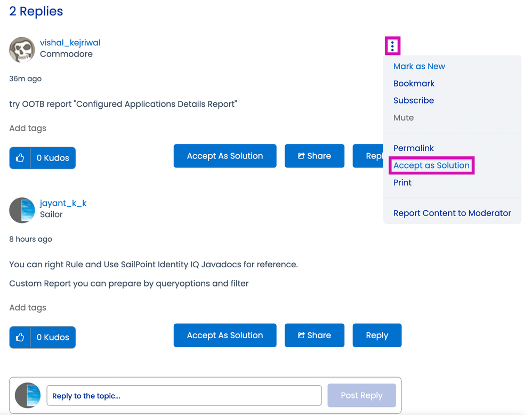Click jayant_k_k's profile avatar
The height and width of the screenshot is (415, 532).
pyautogui.click(x=22, y=210)
